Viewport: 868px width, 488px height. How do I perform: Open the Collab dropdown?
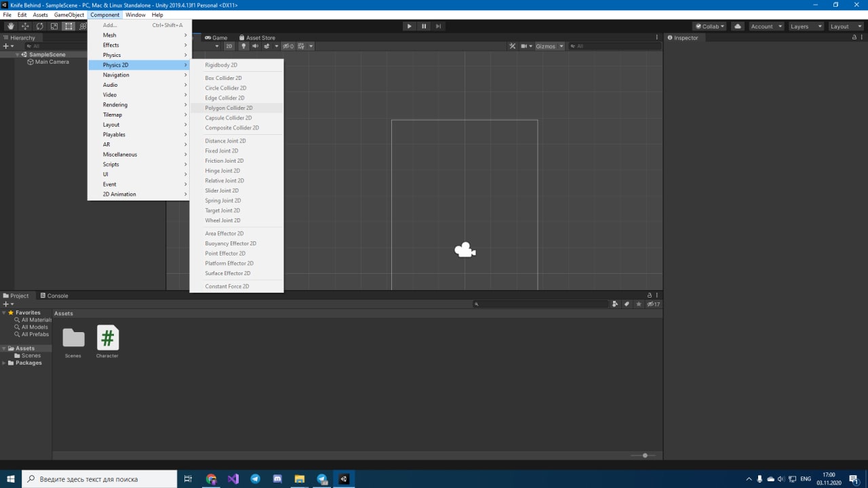tap(709, 26)
